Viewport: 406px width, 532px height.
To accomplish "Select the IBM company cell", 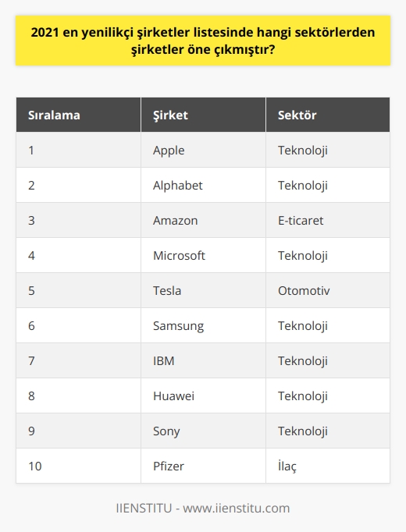I will [203, 360].
